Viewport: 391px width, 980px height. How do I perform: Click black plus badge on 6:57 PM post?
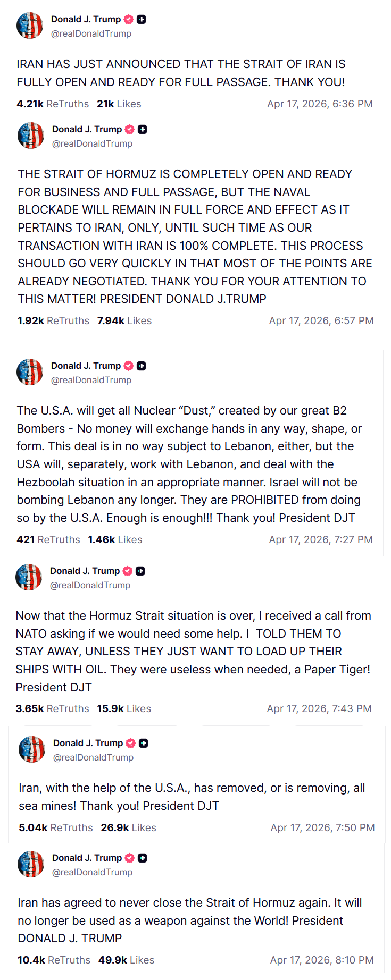[143, 129]
